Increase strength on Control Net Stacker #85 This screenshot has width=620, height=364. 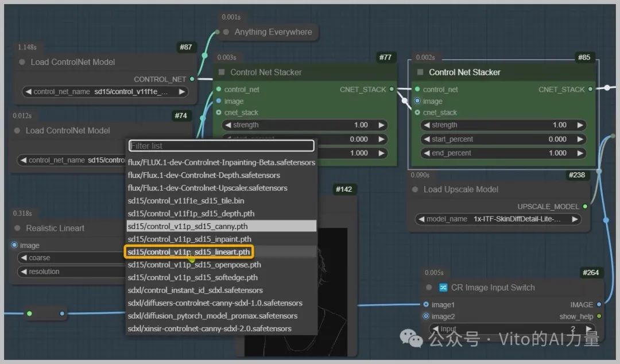[x=580, y=125]
